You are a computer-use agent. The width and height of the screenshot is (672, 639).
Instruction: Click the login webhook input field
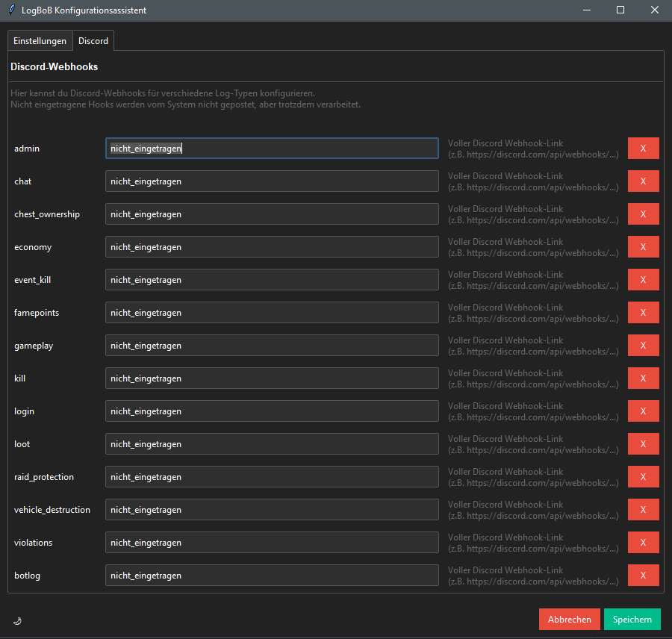point(272,411)
